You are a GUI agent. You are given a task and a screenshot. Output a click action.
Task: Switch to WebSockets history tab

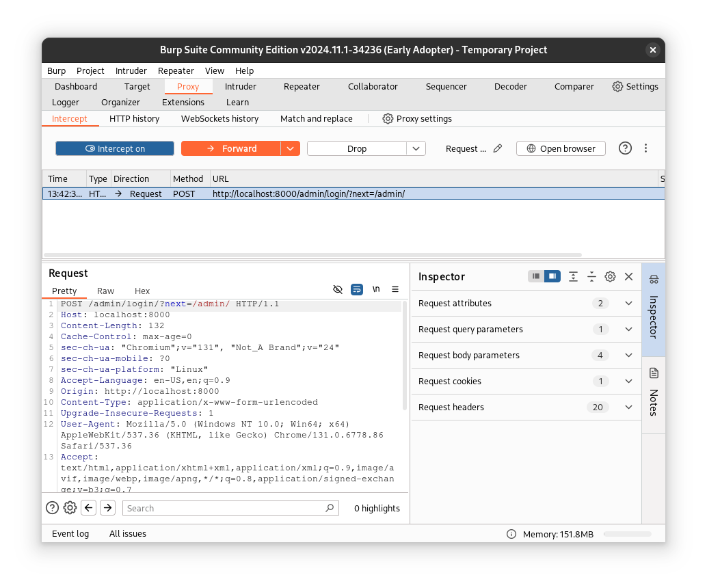219,118
